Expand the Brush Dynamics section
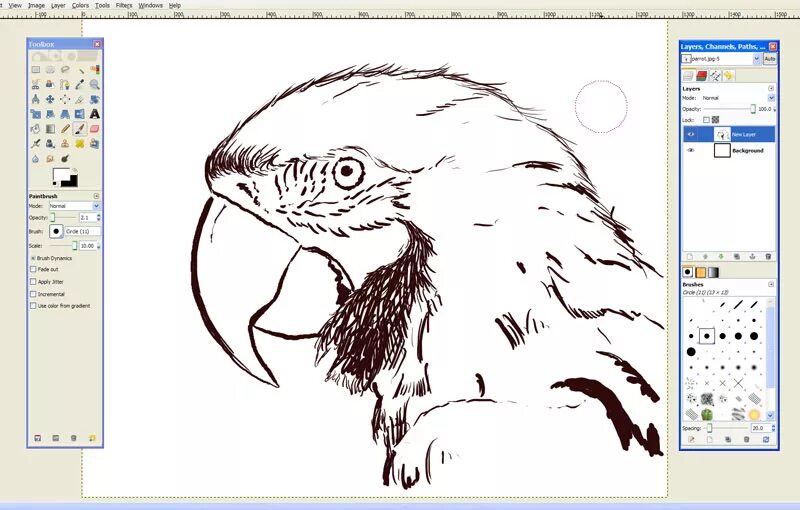The width and height of the screenshot is (800, 510). click(33, 258)
